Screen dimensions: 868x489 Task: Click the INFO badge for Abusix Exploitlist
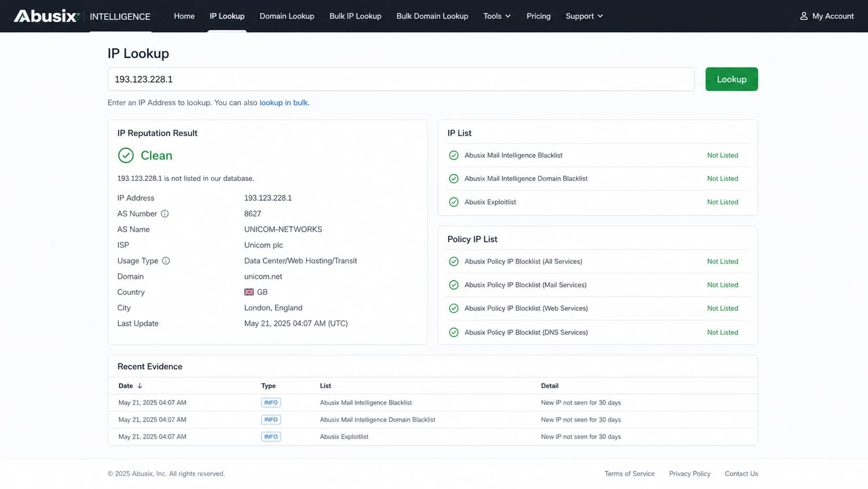coord(271,437)
